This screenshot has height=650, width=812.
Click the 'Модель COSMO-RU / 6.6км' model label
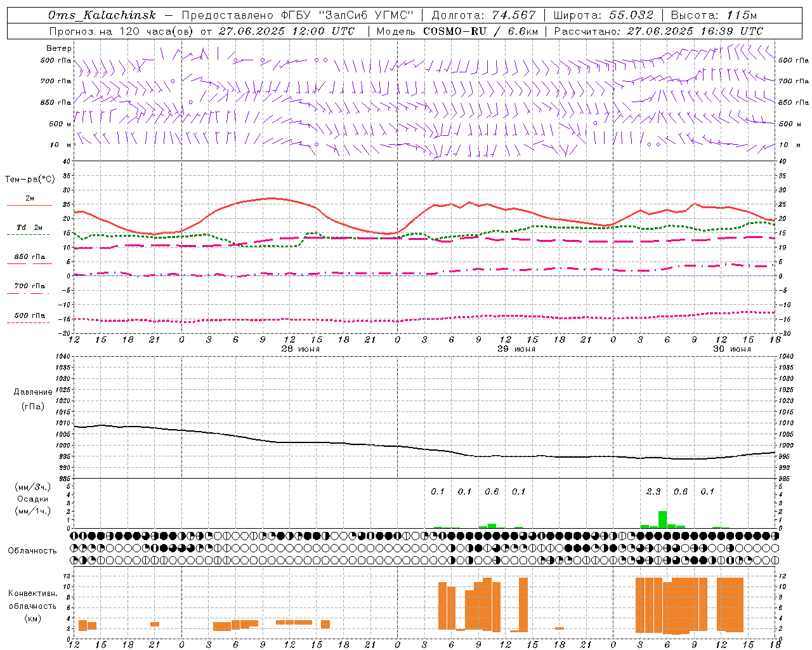coord(457,31)
